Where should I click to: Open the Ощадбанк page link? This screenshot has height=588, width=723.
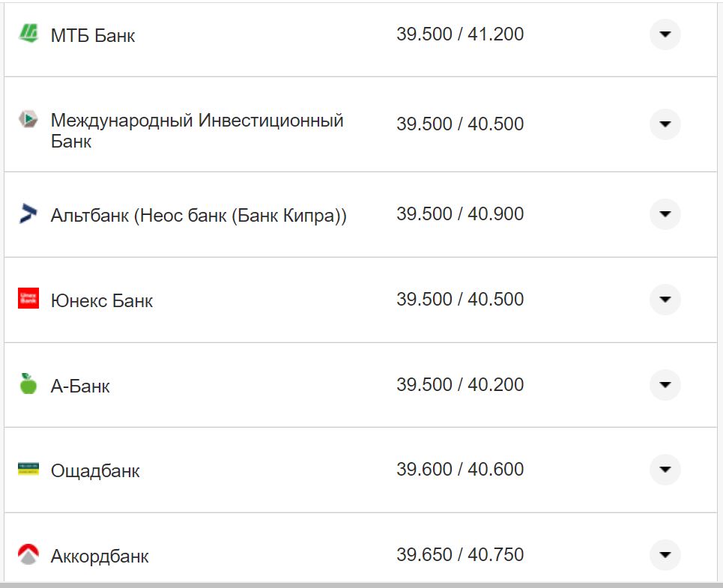click(94, 470)
